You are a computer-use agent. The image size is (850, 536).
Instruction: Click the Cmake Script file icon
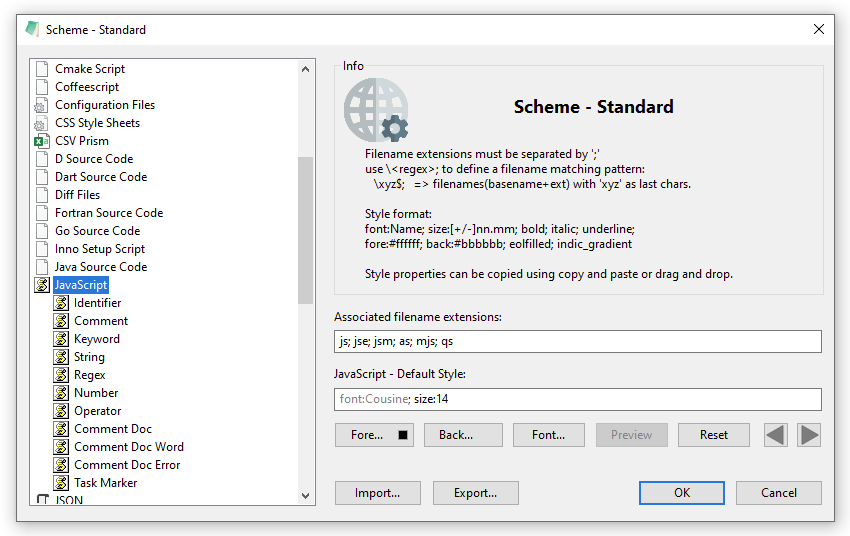coord(42,69)
